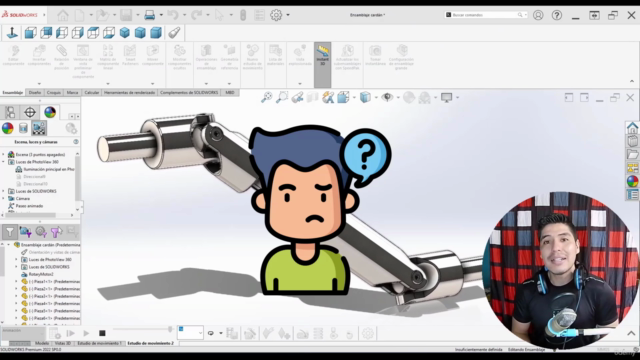This screenshot has width=640, height=360.
Task: Click the normal-to view icon with the upward arrow
Action: tap(12, 33)
